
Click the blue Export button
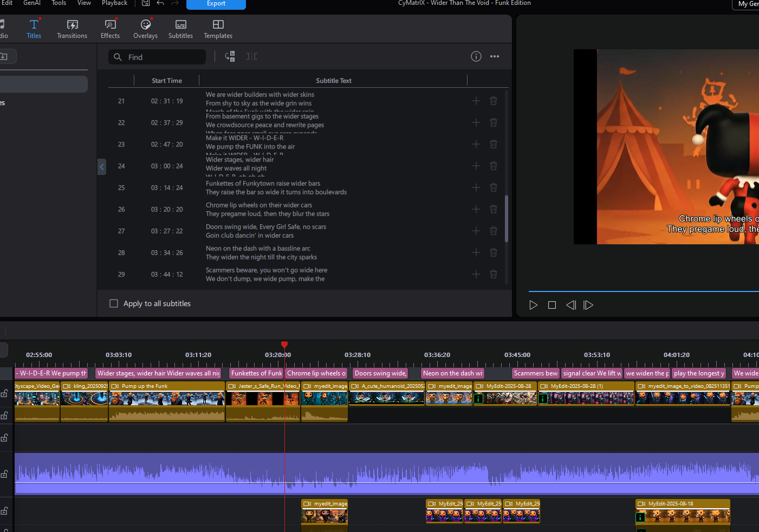click(216, 4)
